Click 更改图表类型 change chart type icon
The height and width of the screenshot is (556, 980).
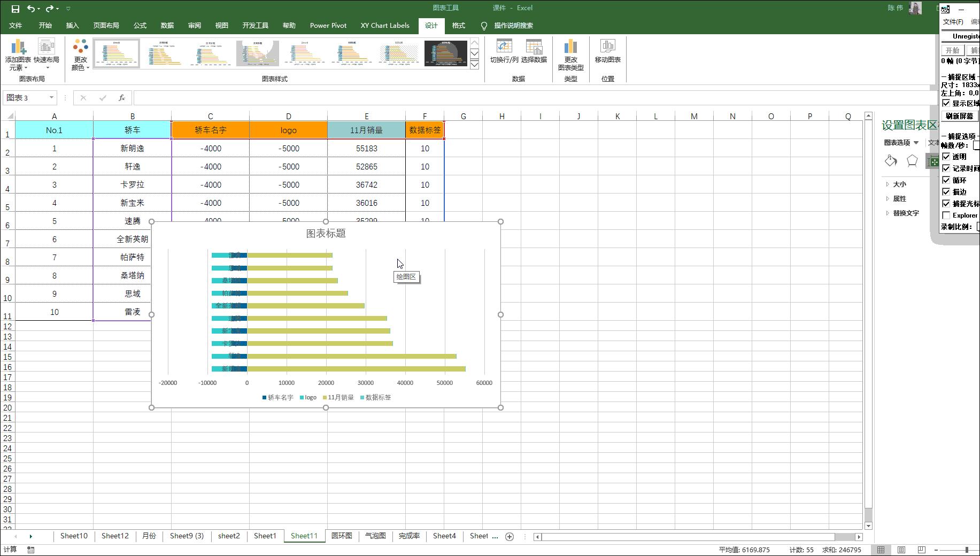570,55
